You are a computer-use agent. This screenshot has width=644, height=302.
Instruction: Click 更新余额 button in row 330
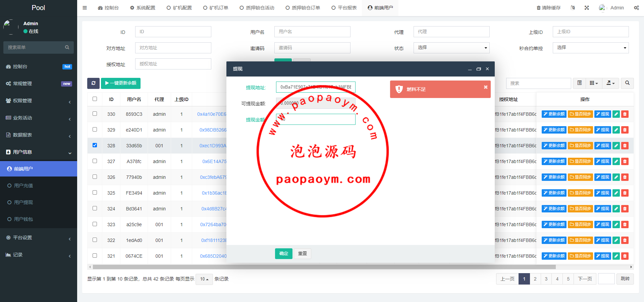point(554,114)
